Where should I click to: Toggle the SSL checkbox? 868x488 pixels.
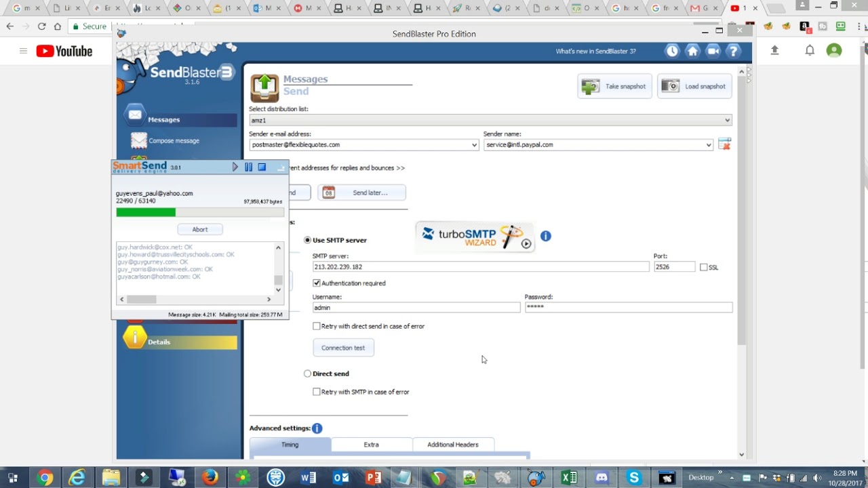click(703, 267)
